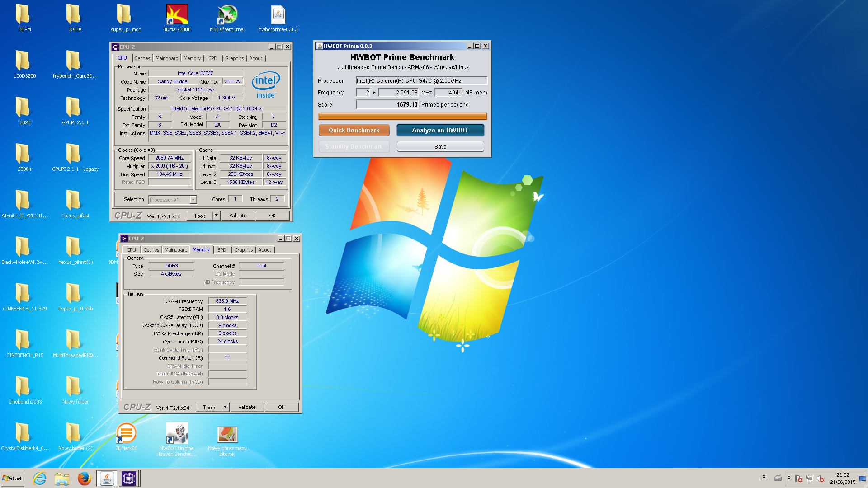This screenshot has height=488, width=868.
Task: Open the hexus_pifast folder
Action: (x=75, y=204)
